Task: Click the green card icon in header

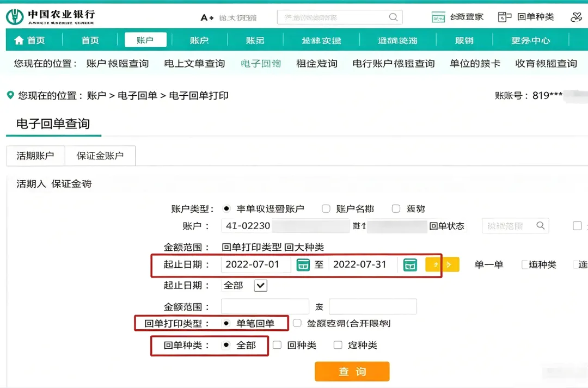Action: (x=438, y=17)
